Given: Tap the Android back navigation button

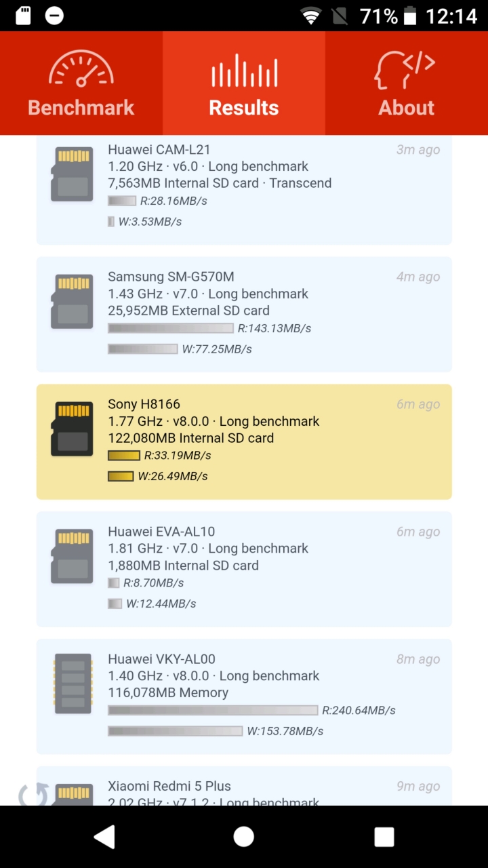Looking at the screenshot, I should (104, 837).
